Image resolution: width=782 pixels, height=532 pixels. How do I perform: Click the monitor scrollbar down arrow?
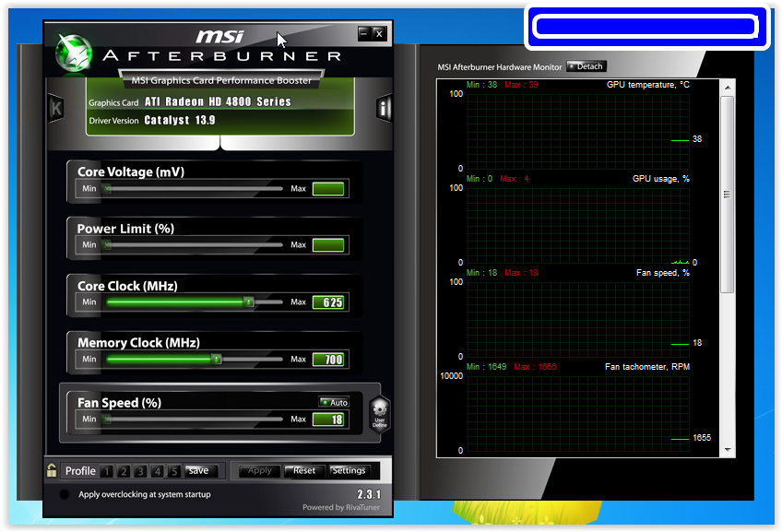[728, 450]
